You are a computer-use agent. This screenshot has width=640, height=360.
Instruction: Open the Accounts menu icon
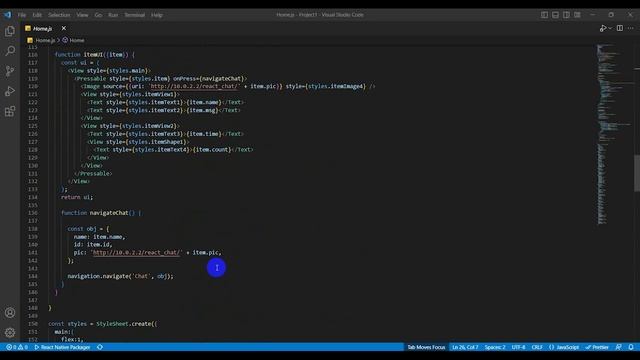pos(10,313)
